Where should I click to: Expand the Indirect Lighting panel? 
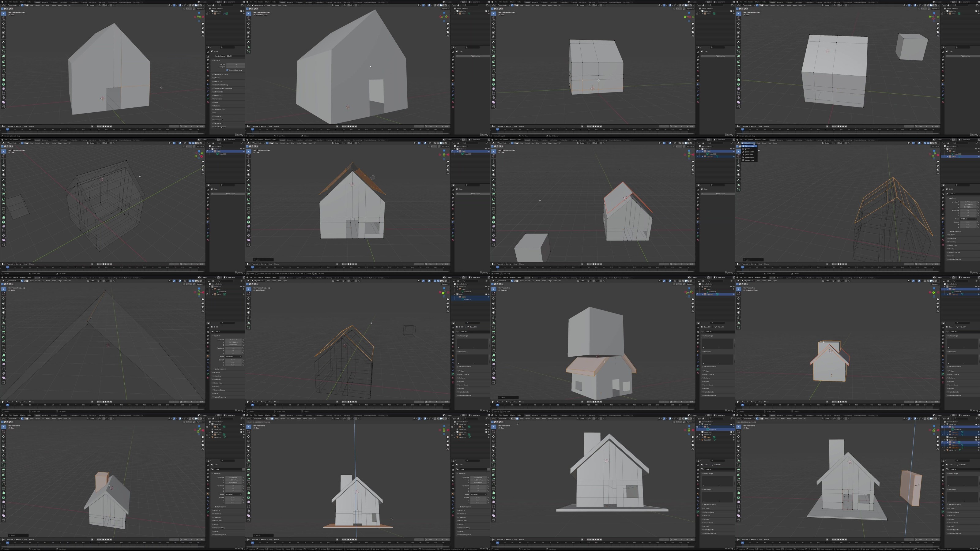coord(228,110)
